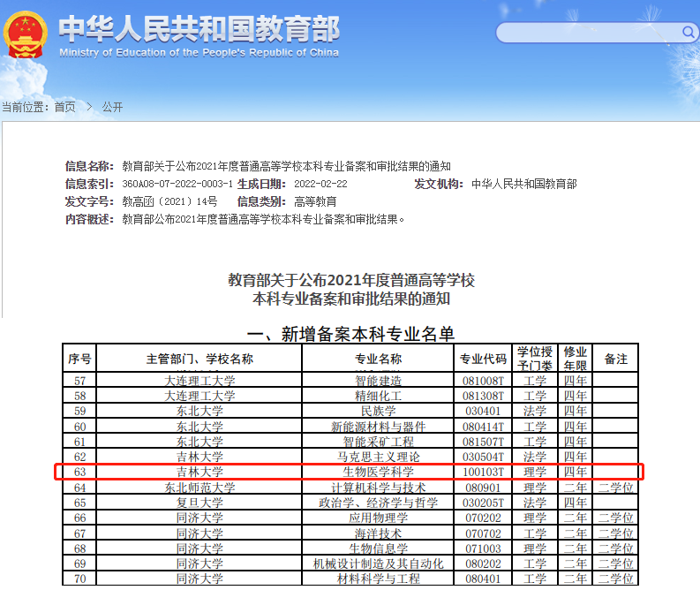Select 海洋技术 in row 67
This screenshot has height=590, width=700.
[378, 533]
